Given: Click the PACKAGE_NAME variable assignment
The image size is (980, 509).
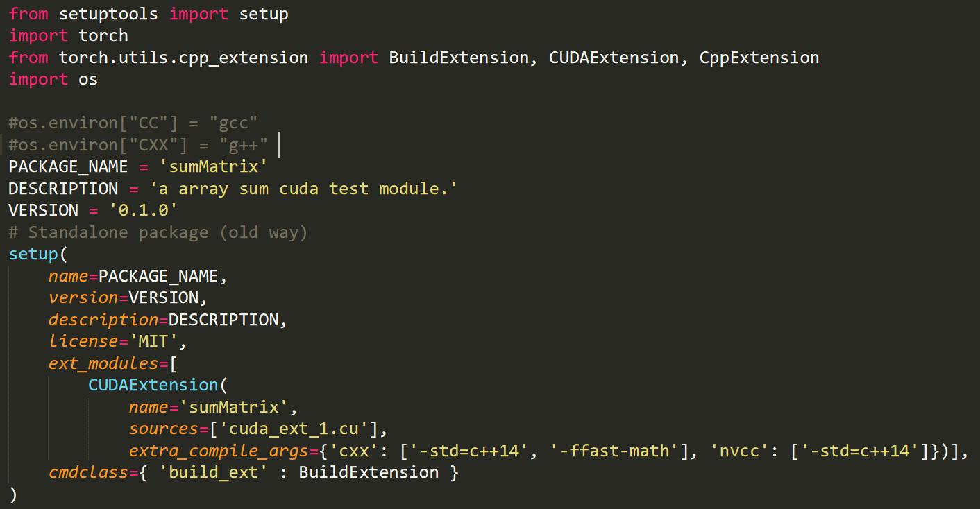Looking at the screenshot, I should [x=138, y=166].
